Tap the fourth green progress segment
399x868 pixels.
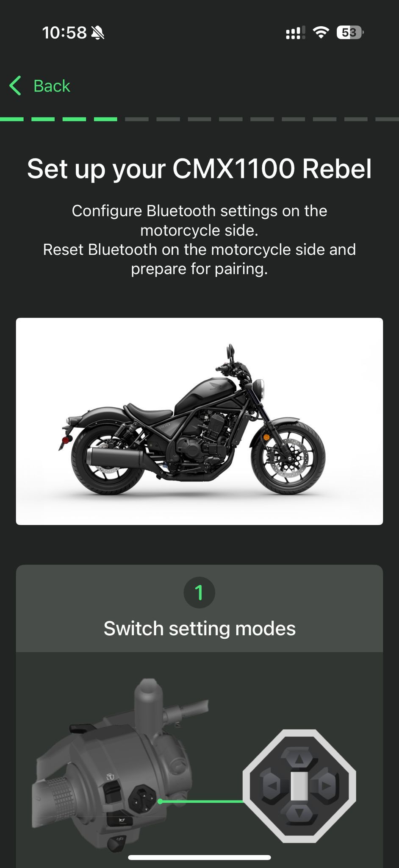pyautogui.click(x=105, y=120)
